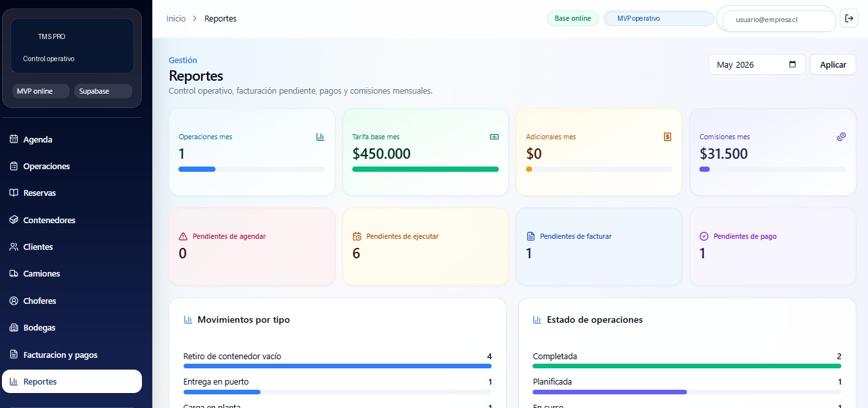The image size is (868, 408).
Task: Click the Reportes chart icon in sidebar
Action: [14, 381]
